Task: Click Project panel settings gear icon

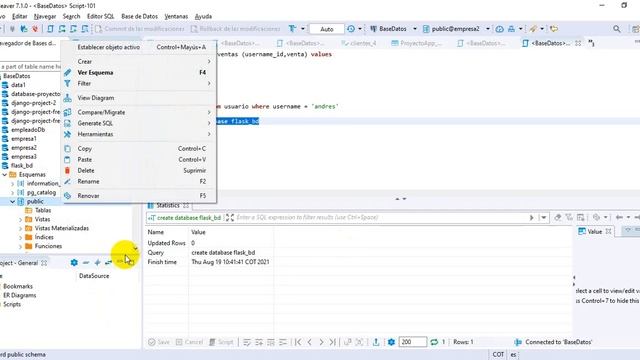Action: pos(74,262)
